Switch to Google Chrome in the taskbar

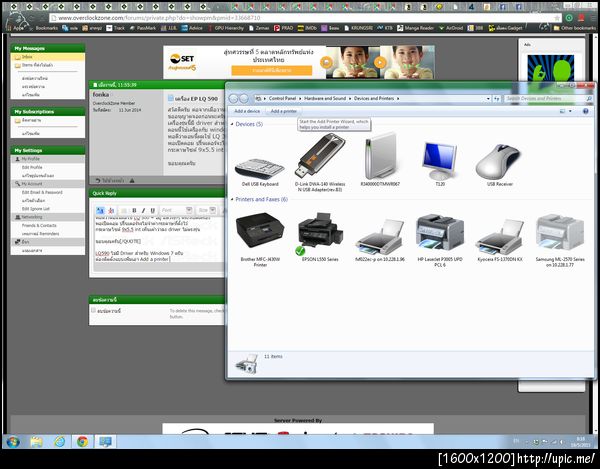(82, 442)
